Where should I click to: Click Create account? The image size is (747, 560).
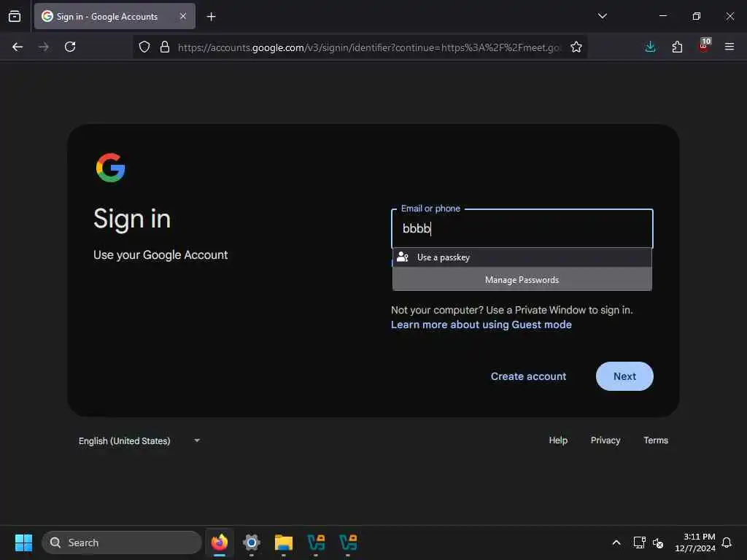(528, 376)
